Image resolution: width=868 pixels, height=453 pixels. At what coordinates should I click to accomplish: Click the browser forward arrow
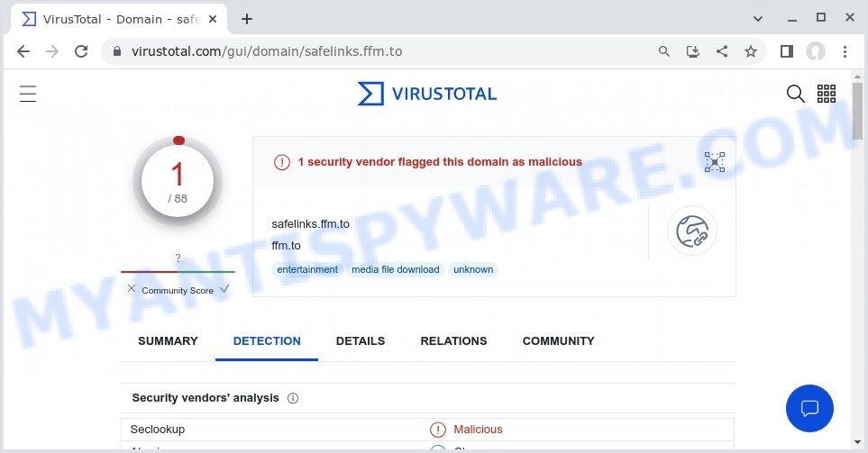(x=52, y=51)
